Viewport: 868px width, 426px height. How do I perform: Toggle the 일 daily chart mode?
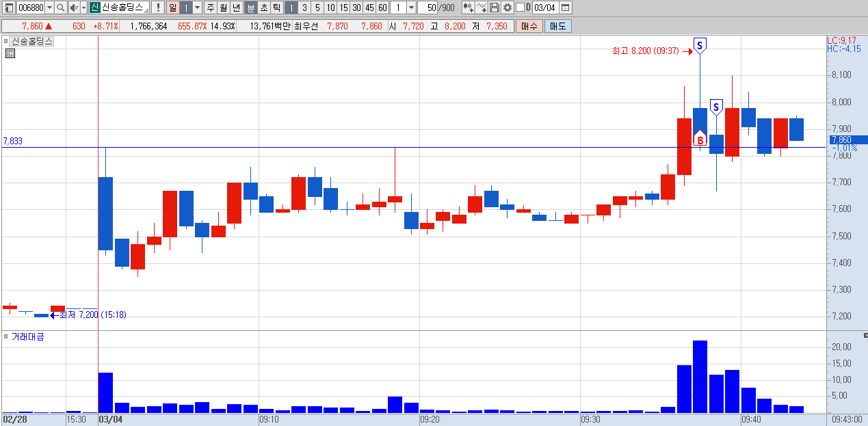[x=172, y=8]
